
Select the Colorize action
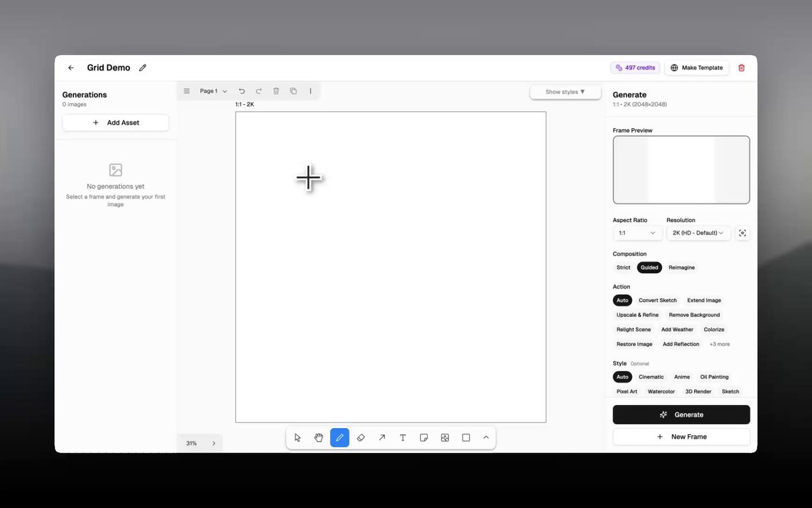coord(714,330)
